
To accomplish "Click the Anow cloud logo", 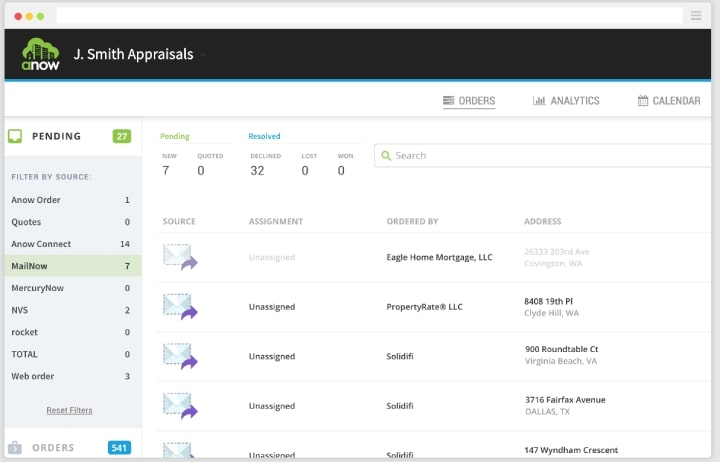I will pyautogui.click(x=40, y=54).
